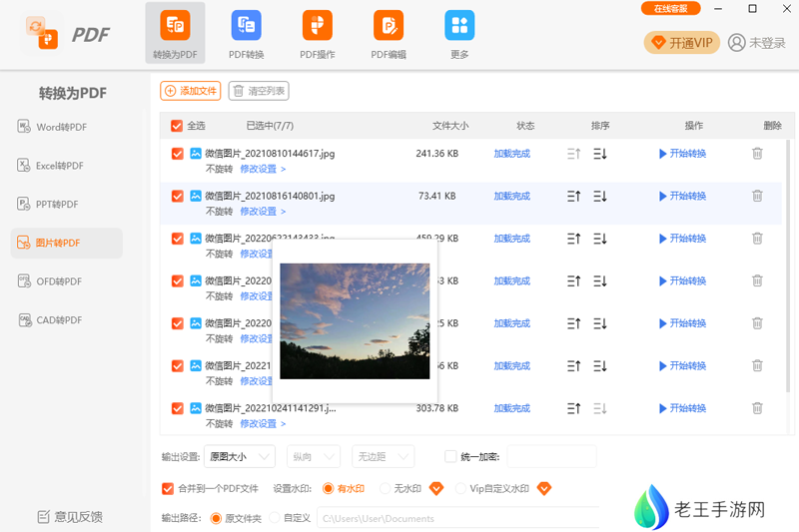Uncheck the third file row checkbox
Image resolution: width=799 pixels, height=532 pixels.
tap(178, 239)
